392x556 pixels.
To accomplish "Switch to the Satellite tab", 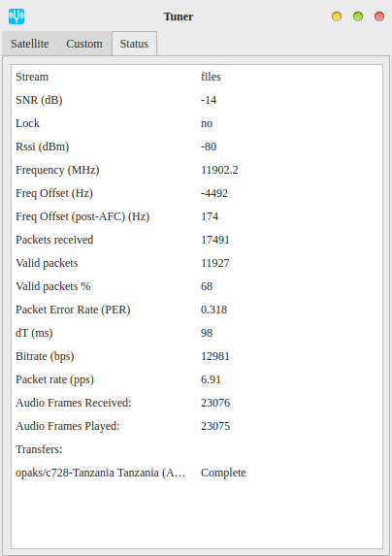I will pyautogui.click(x=30, y=44).
